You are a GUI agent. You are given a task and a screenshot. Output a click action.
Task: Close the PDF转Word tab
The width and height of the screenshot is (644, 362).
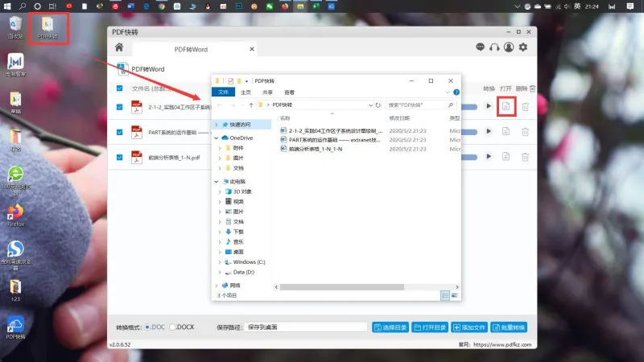[252, 49]
